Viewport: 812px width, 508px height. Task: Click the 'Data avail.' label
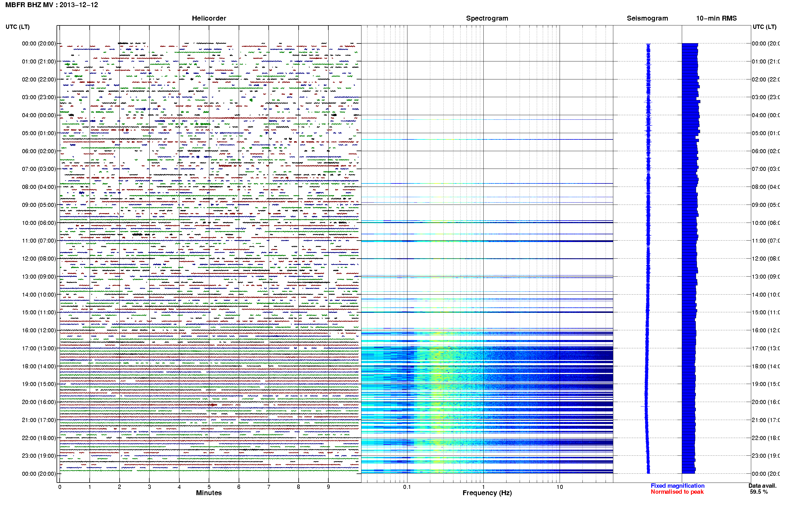[762, 486]
